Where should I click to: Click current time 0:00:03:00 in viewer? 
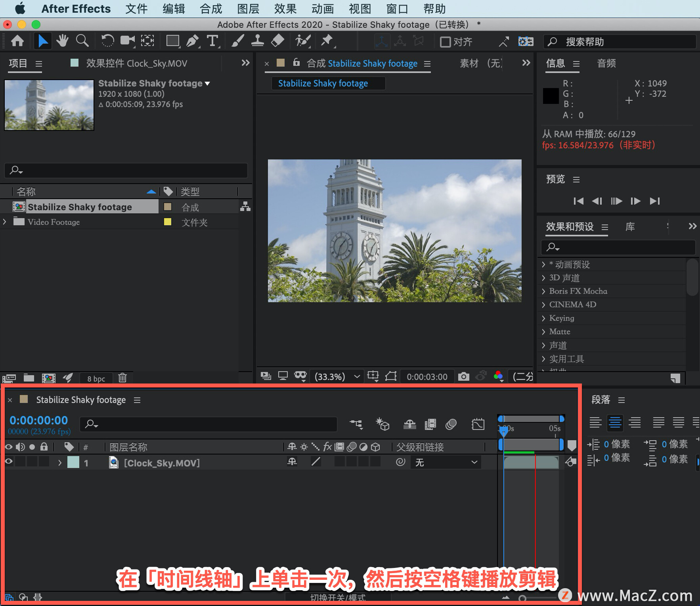click(427, 377)
